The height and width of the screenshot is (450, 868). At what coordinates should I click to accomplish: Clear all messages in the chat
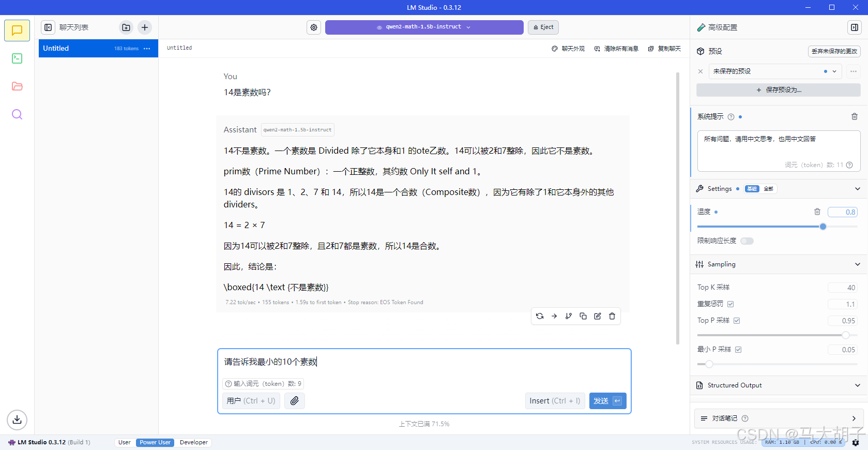tap(616, 49)
